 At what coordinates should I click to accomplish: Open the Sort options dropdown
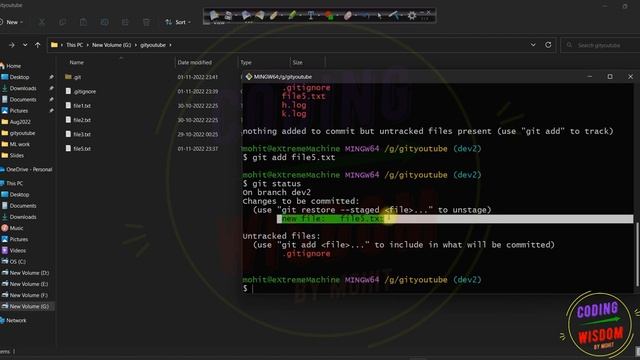pyautogui.click(x=178, y=22)
